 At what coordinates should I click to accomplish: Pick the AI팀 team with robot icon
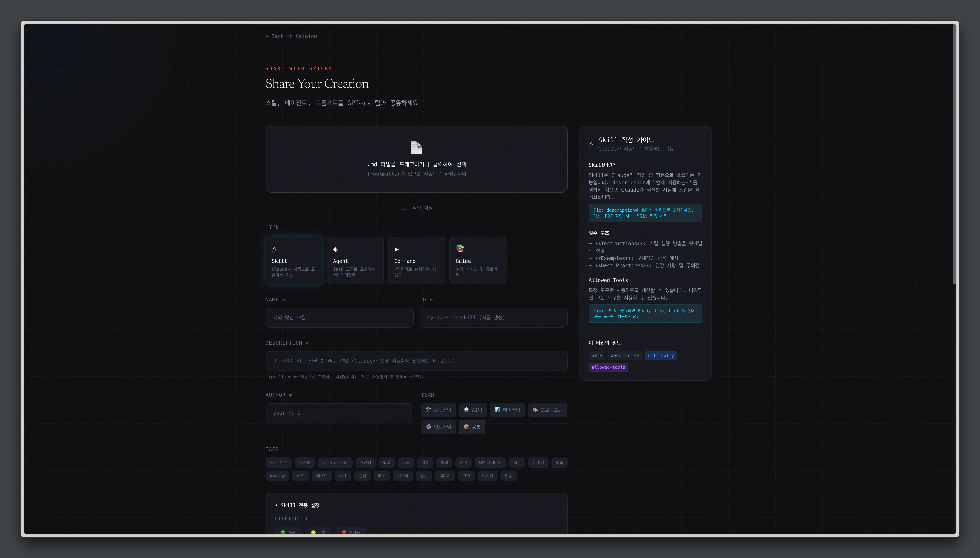(x=473, y=410)
